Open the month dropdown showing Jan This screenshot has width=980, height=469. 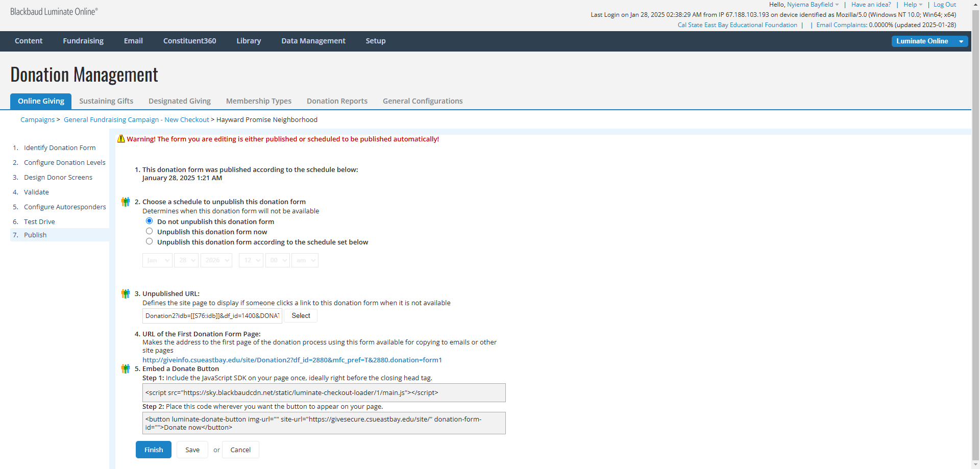[157, 260]
